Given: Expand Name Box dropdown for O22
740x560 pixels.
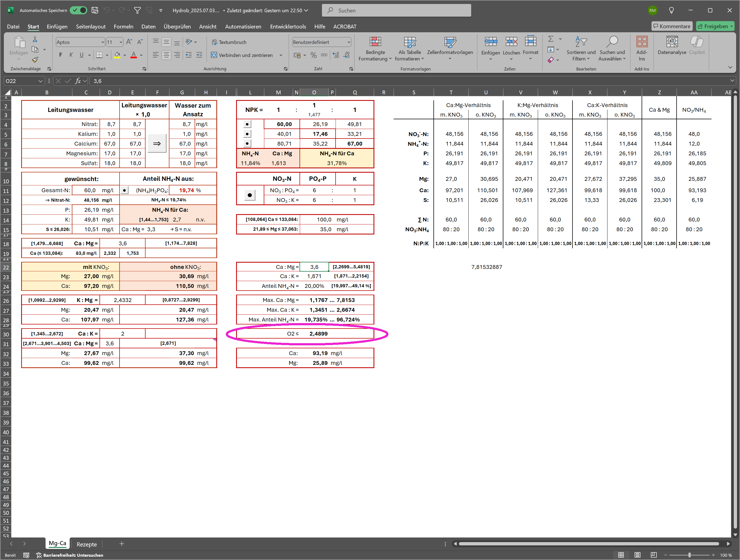Looking at the screenshot, I should [40, 81].
